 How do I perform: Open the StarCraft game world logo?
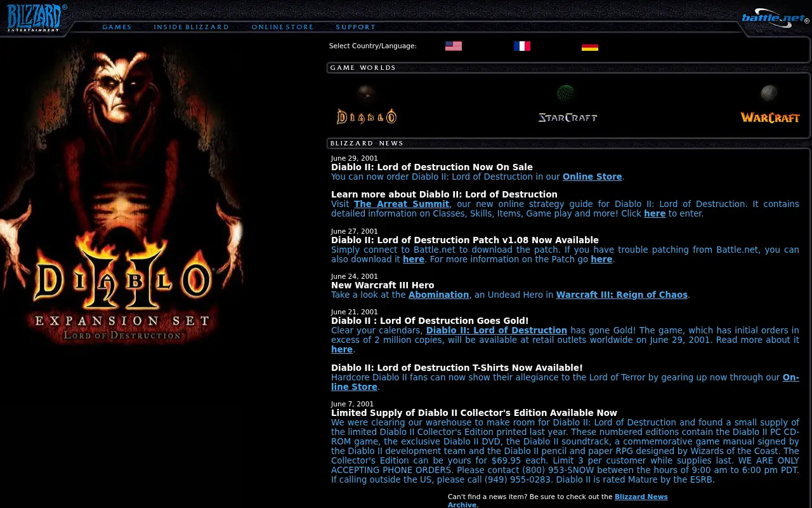coord(568,117)
